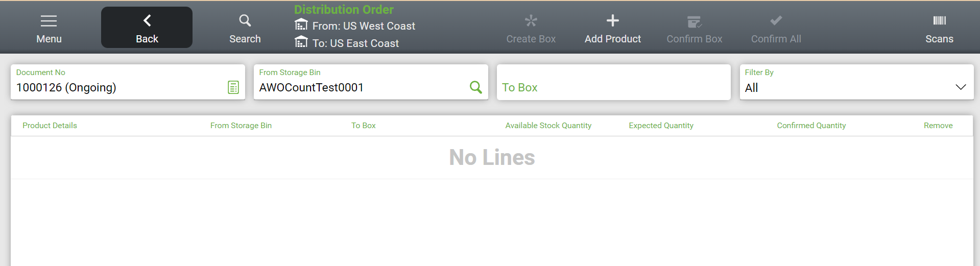Screen dimensions: 980x266
Task: Click the Confirmed Quantity column header
Action: (x=811, y=126)
